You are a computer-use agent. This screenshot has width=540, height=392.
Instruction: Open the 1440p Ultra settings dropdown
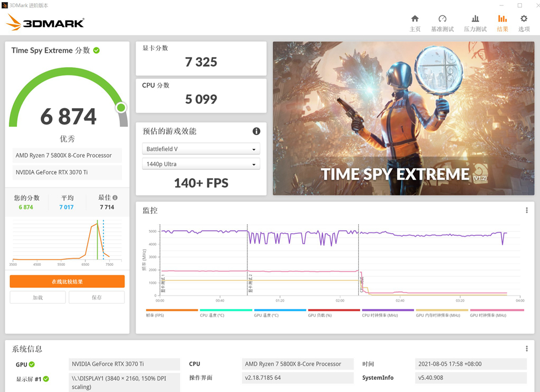click(201, 163)
